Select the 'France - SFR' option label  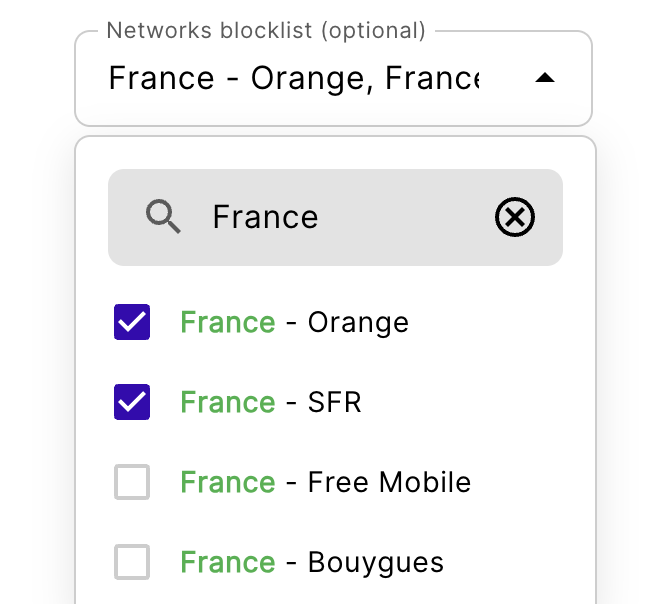click(x=270, y=402)
